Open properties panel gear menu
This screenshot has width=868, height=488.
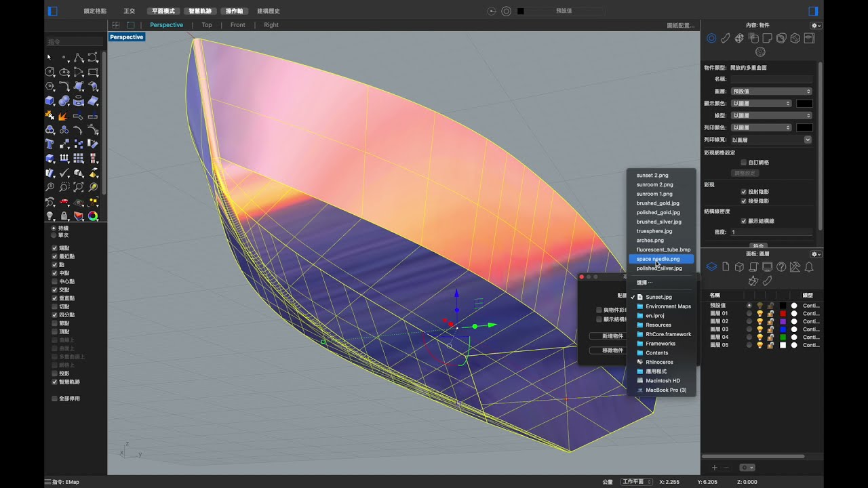pos(816,25)
